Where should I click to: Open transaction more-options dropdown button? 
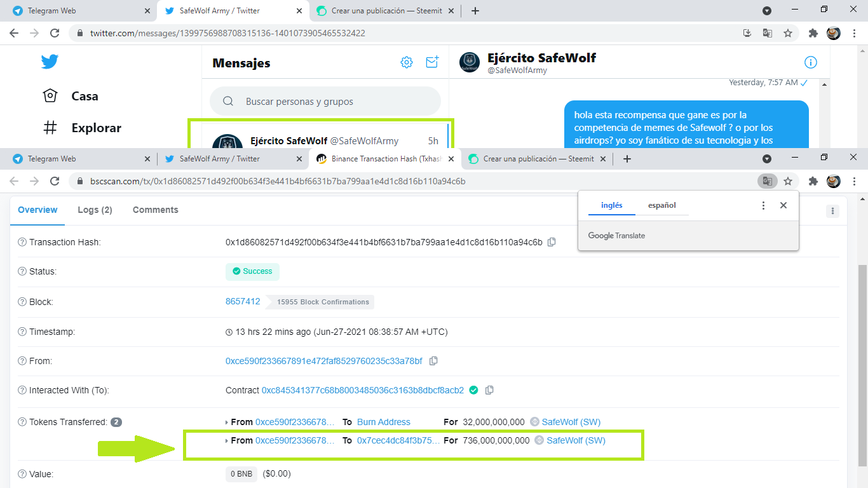(x=833, y=211)
